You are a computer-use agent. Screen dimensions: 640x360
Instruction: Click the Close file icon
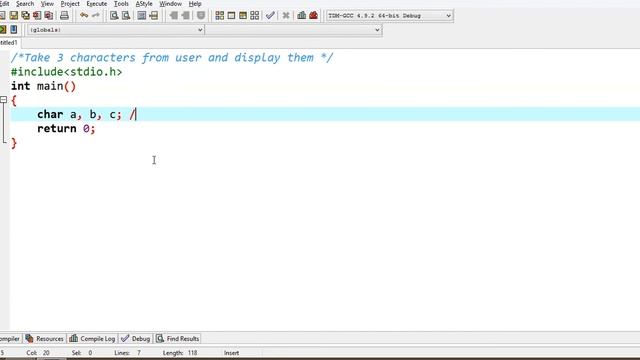(x=37, y=16)
